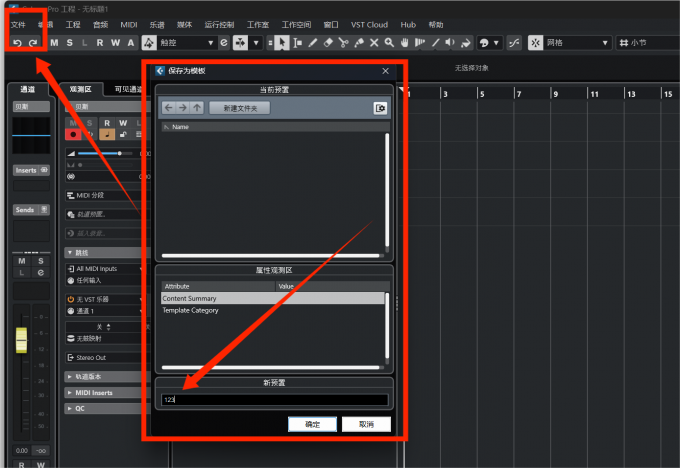Click the 新预置 name input field

tap(275, 399)
